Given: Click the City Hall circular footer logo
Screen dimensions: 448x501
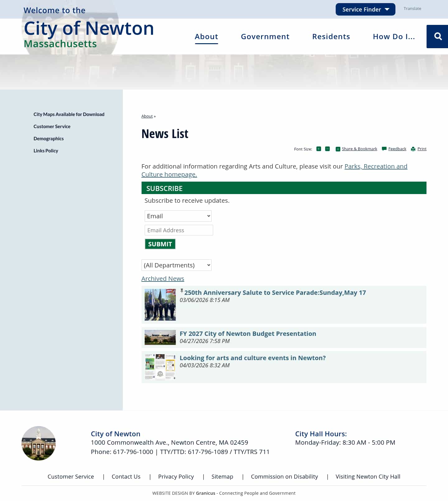Looking at the screenshot, I should tap(39, 443).
